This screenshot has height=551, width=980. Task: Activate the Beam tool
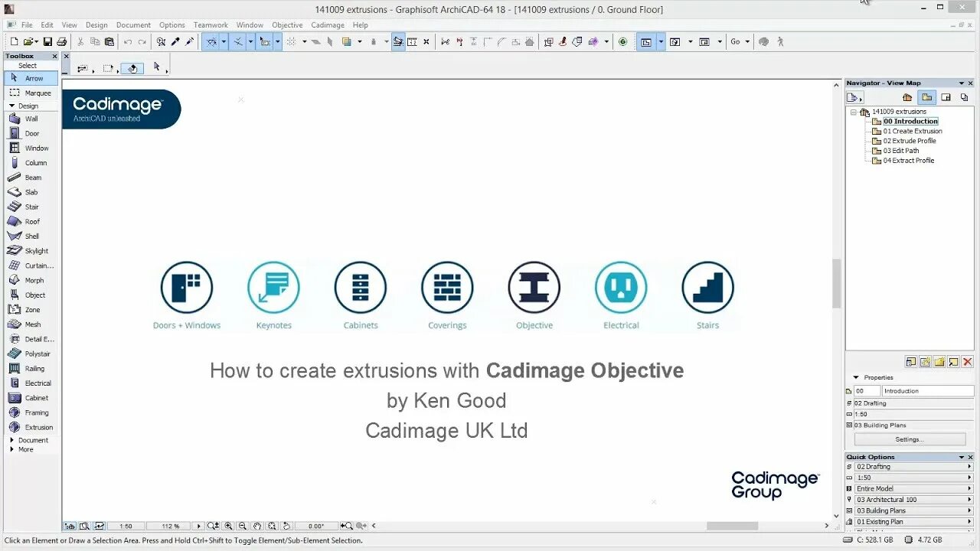tap(31, 178)
